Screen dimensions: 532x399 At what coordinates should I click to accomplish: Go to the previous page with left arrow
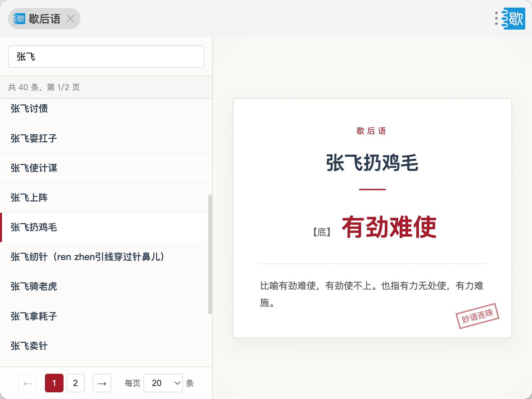[x=28, y=383]
